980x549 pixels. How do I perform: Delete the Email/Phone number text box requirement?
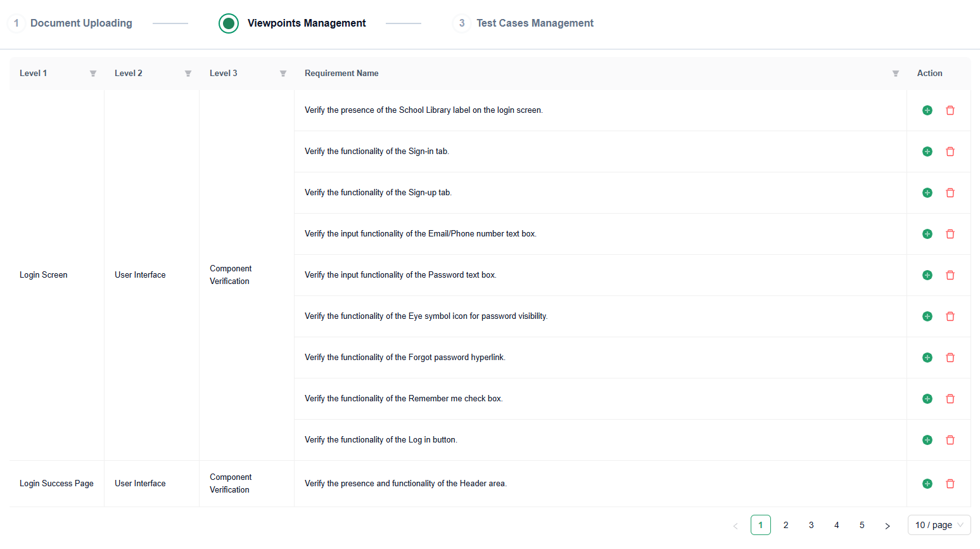tap(950, 234)
